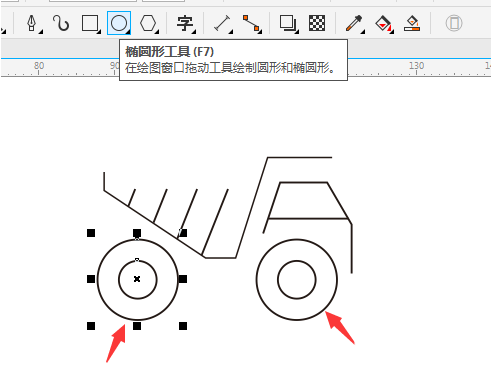Click the greyed-out round icon on toolbar

point(454,23)
